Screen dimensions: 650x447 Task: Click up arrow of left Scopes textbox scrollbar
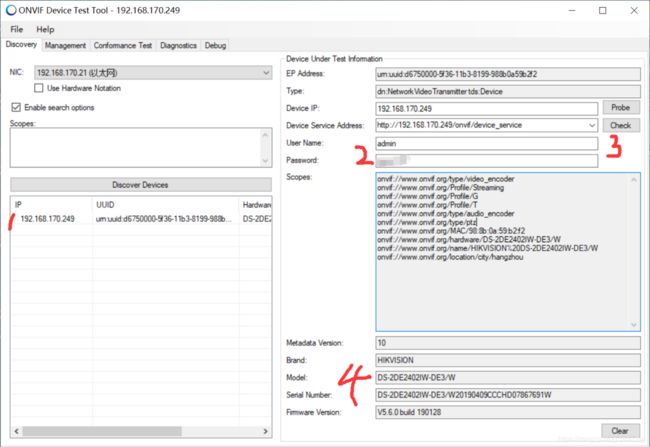pyautogui.click(x=266, y=135)
